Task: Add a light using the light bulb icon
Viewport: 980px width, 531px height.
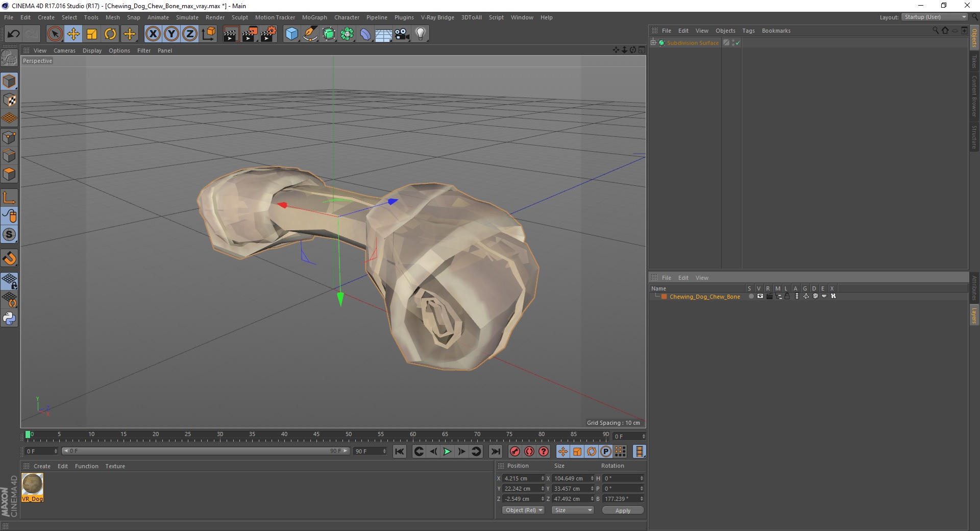Action: pyautogui.click(x=420, y=34)
